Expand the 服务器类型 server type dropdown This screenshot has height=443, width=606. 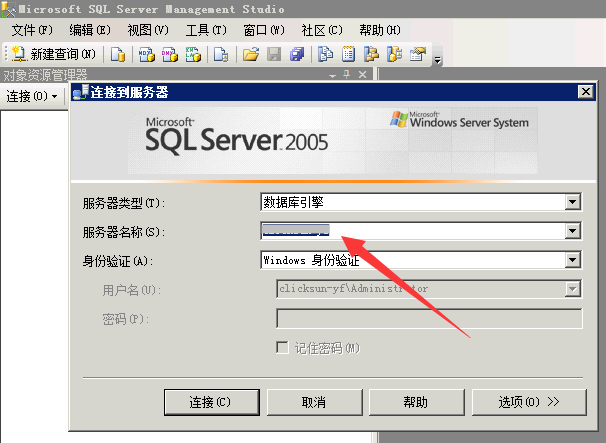[573, 203]
